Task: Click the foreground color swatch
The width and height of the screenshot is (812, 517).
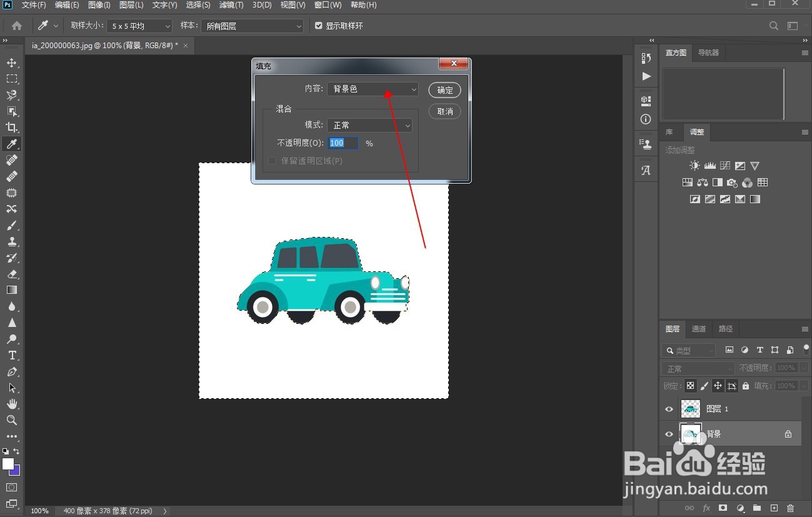Action: click(x=8, y=463)
